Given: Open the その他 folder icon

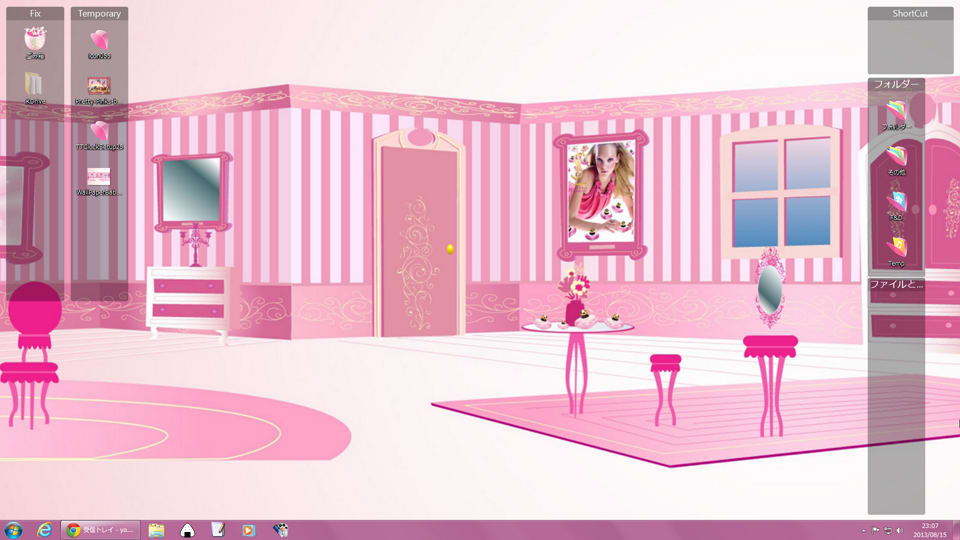Looking at the screenshot, I should [897, 156].
